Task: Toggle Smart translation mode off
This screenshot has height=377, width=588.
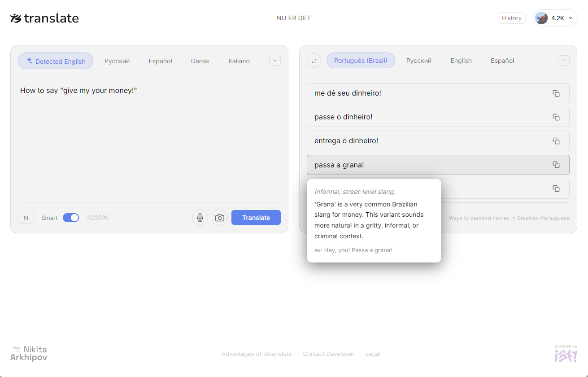Action: coord(71,217)
